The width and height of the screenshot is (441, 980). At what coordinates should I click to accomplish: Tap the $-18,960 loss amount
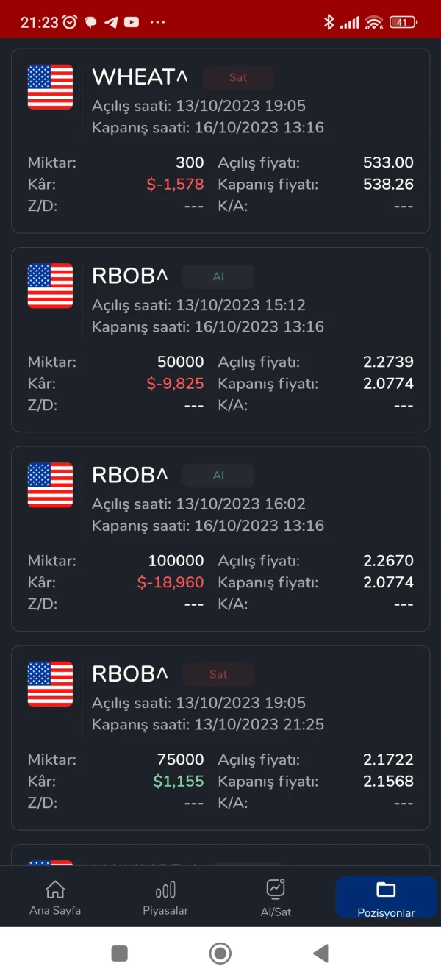[171, 582]
